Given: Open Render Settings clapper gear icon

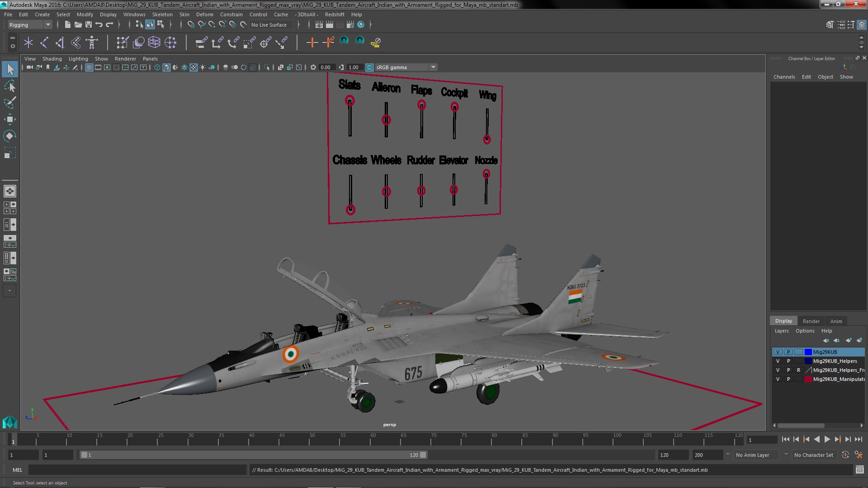Looking at the screenshot, I should pyautogui.click(x=350, y=24).
